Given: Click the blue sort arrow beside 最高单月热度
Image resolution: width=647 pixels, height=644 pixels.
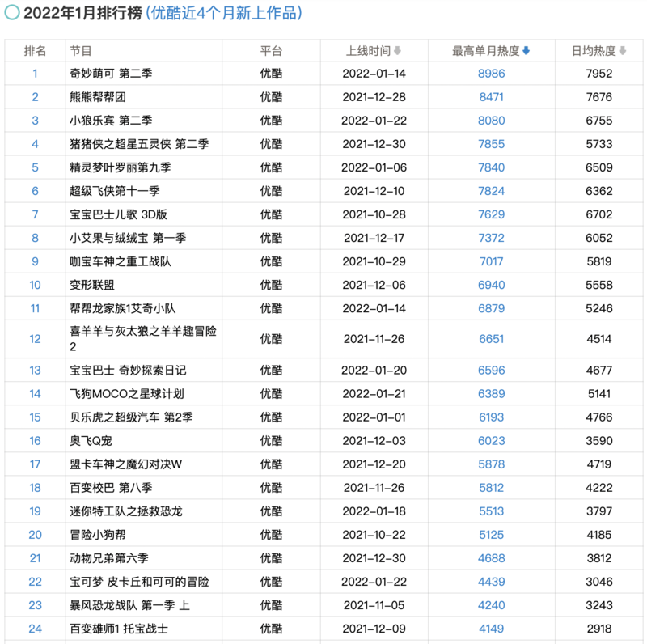Looking at the screenshot, I should (x=526, y=51).
